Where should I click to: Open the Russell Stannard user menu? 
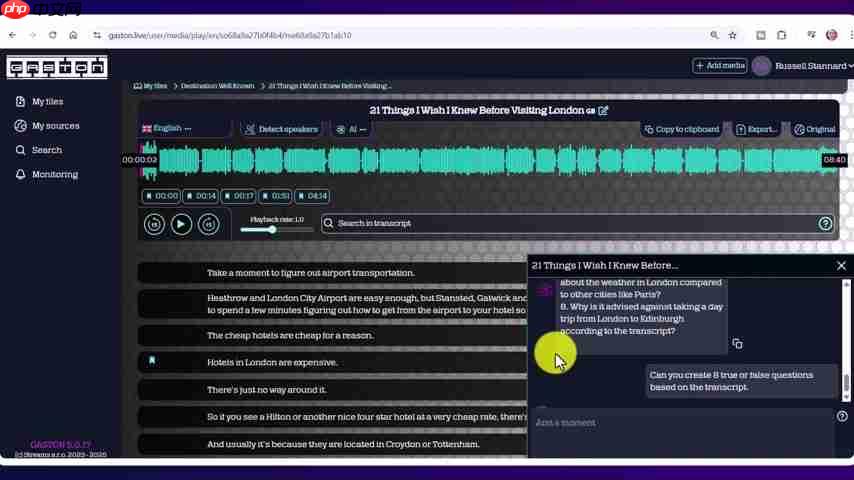pyautogui.click(x=814, y=66)
